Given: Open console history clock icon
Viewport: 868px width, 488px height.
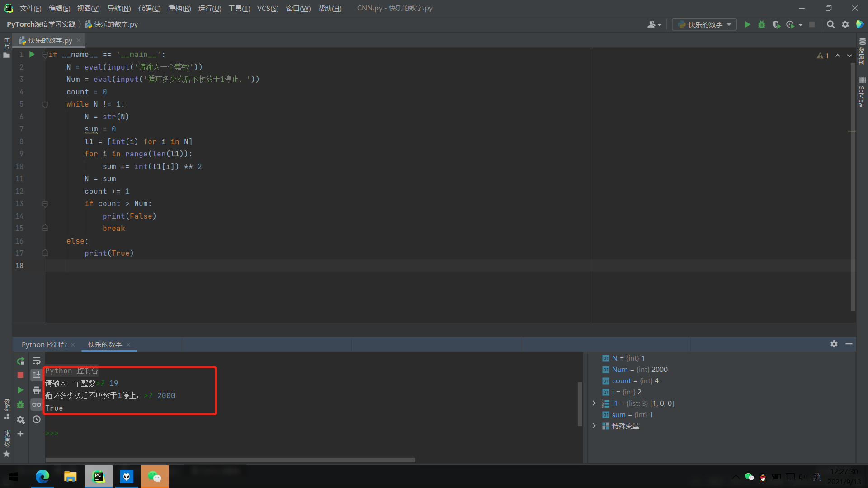Looking at the screenshot, I should coord(37,419).
